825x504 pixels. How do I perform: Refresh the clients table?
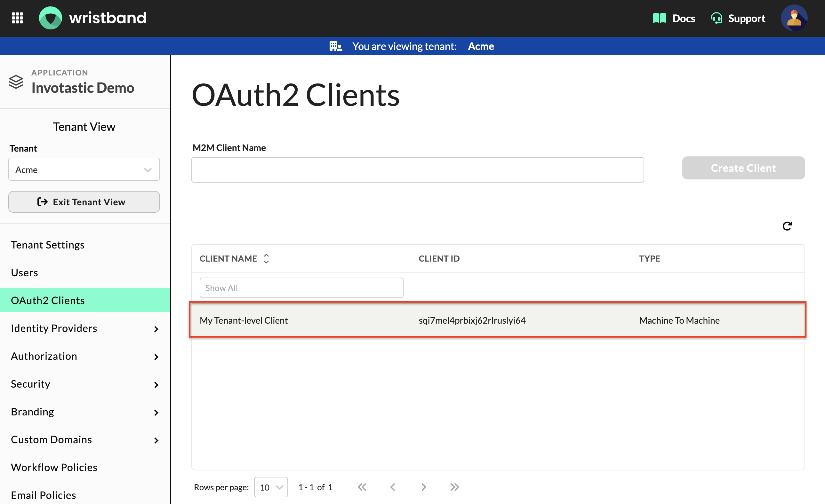pyautogui.click(x=787, y=226)
